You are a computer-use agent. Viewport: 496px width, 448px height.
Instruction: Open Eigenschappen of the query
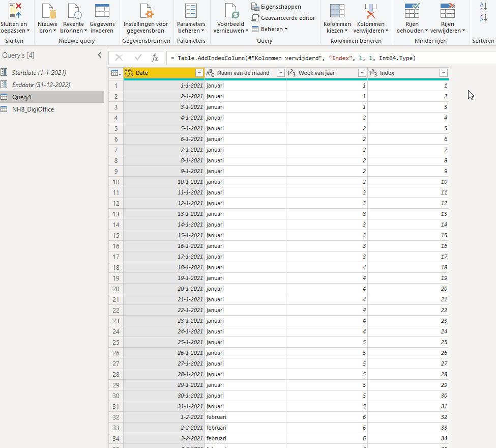tap(276, 7)
